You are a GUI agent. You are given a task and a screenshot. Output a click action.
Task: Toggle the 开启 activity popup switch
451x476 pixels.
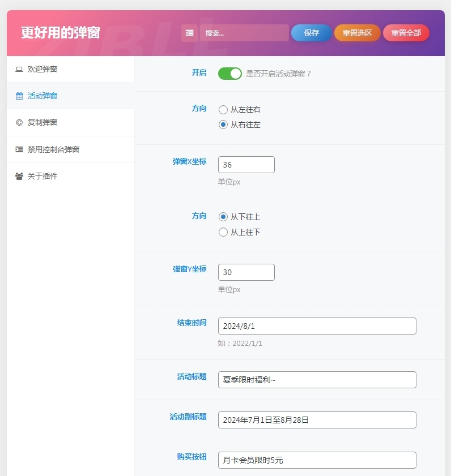230,74
